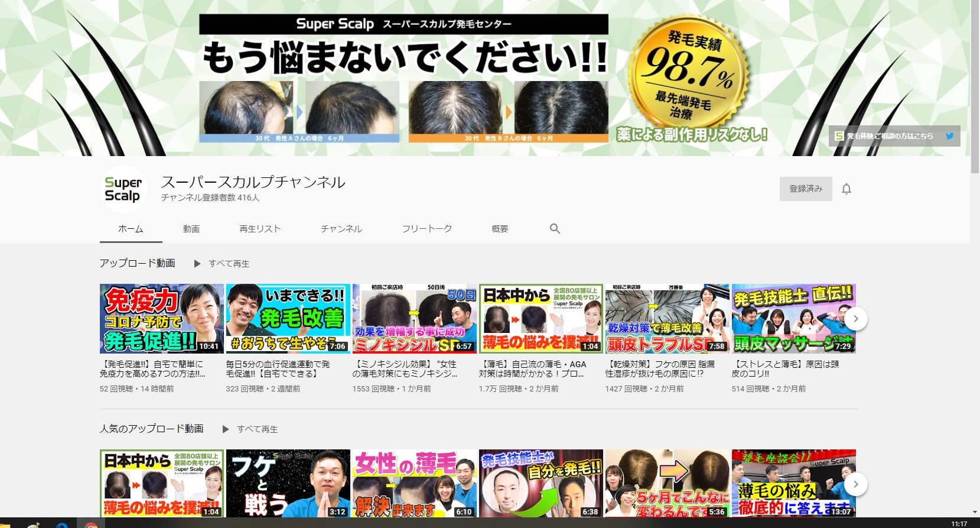This screenshot has height=528, width=980.
Task: Open the 発毛体験ご相談の方はこちら banner link
Action: (884, 136)
